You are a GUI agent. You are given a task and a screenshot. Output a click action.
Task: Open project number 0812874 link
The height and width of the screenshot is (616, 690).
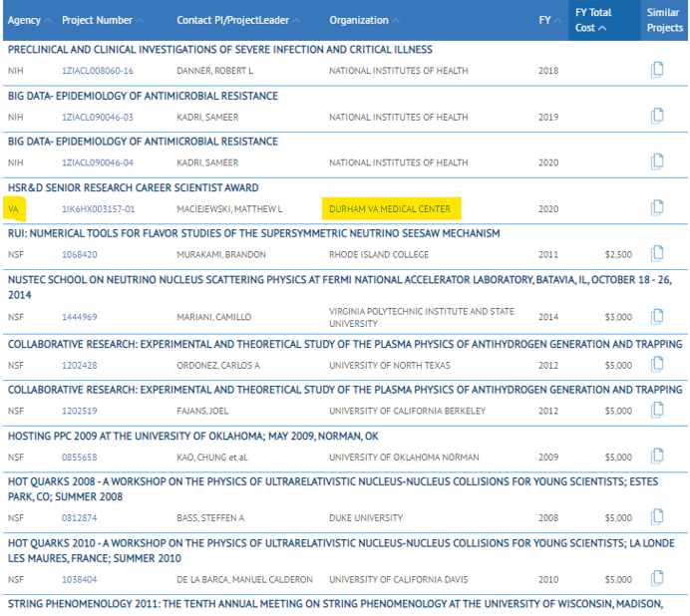pyautogui.click(x=79, y=518)
